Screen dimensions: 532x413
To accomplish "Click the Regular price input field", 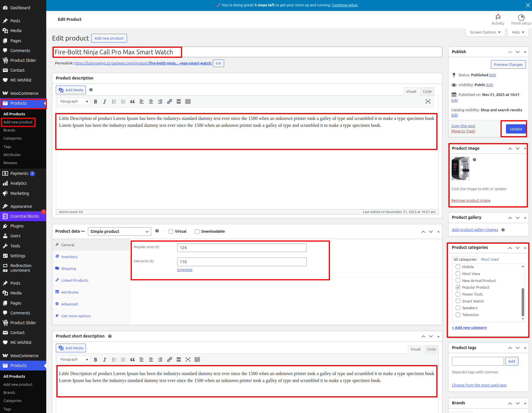I will pyautogui.click(x=242, y=248).
